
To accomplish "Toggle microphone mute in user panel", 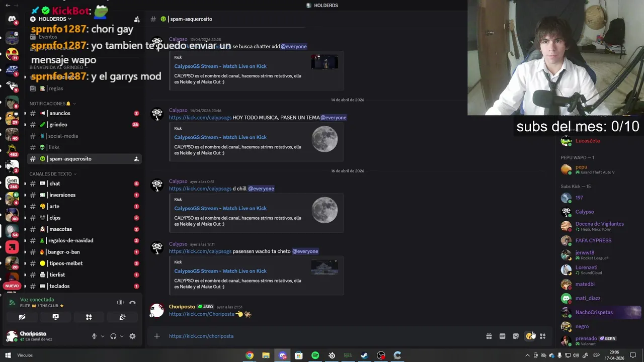I will [94, 336].
